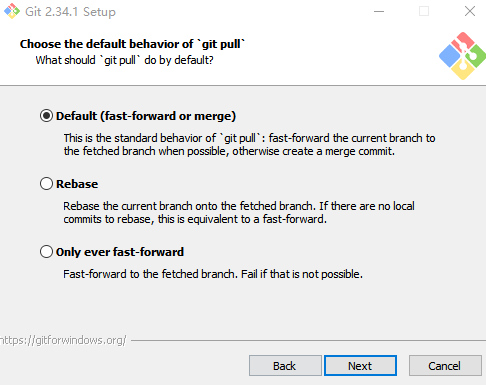Minimize the Git Setup window

(x=379, y=11)
